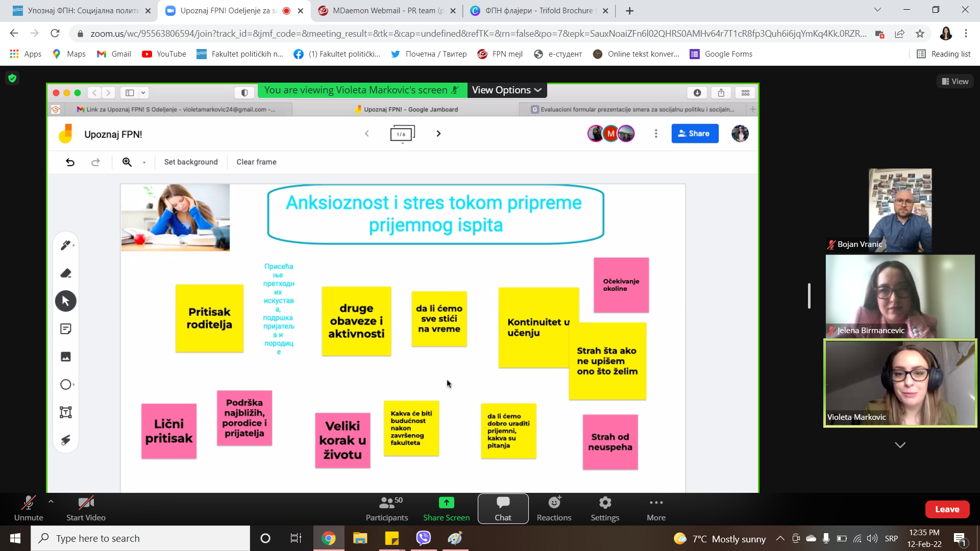Redo the Jamboard action

pyautogui.click(x=95, y=162)
